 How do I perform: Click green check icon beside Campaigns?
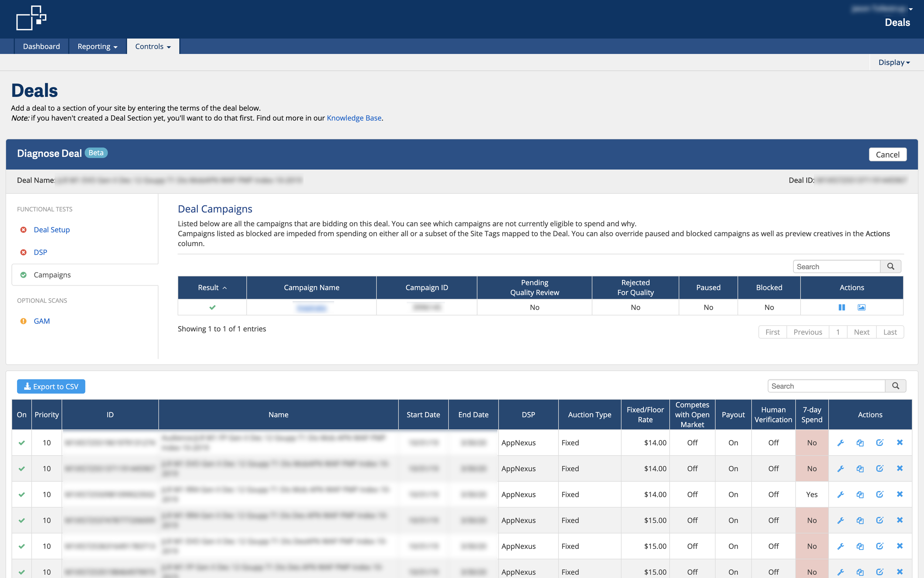click(23, 275)
